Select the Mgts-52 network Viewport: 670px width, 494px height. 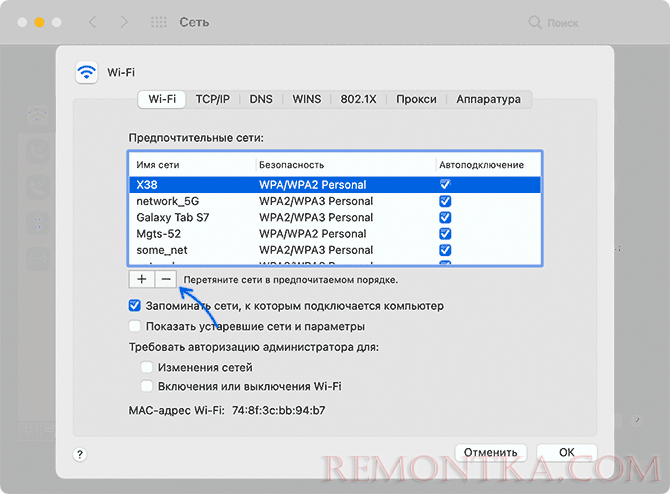(x=335, y=234)
